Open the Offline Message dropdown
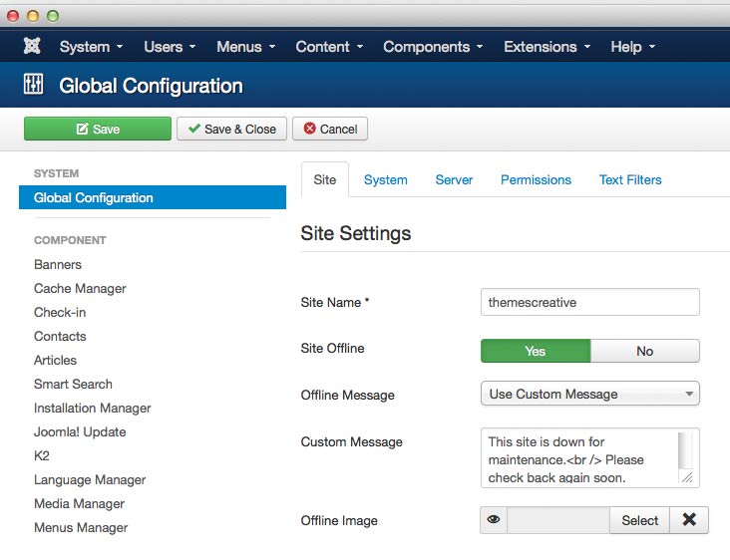The image size is (730, 560). pyautogui.click(x=589, y=394)
